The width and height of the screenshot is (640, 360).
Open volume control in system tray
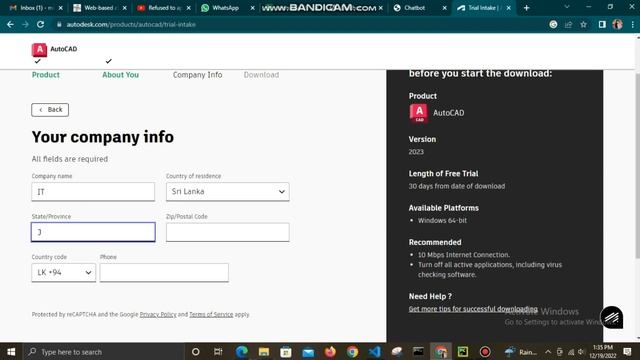(581, 352)
